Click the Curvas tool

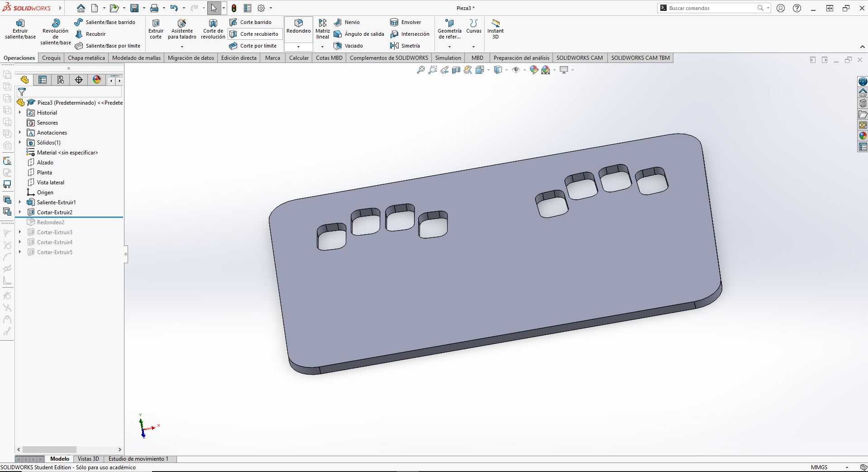(473, 26)
